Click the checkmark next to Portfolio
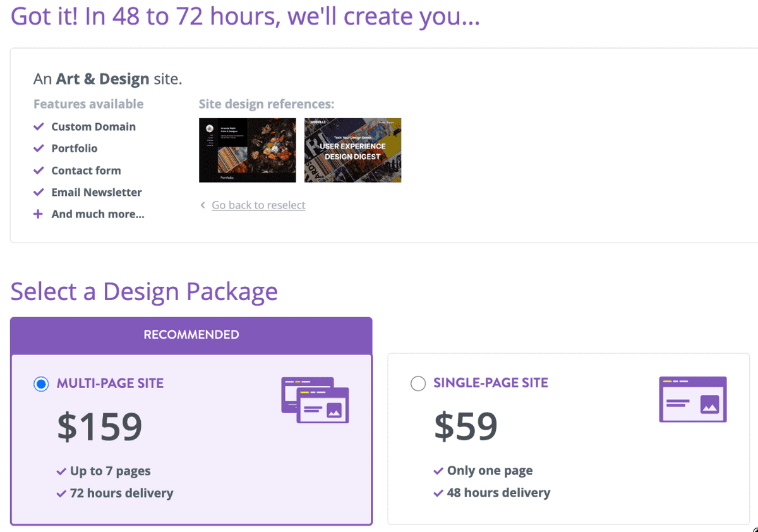 click(39, 148)
